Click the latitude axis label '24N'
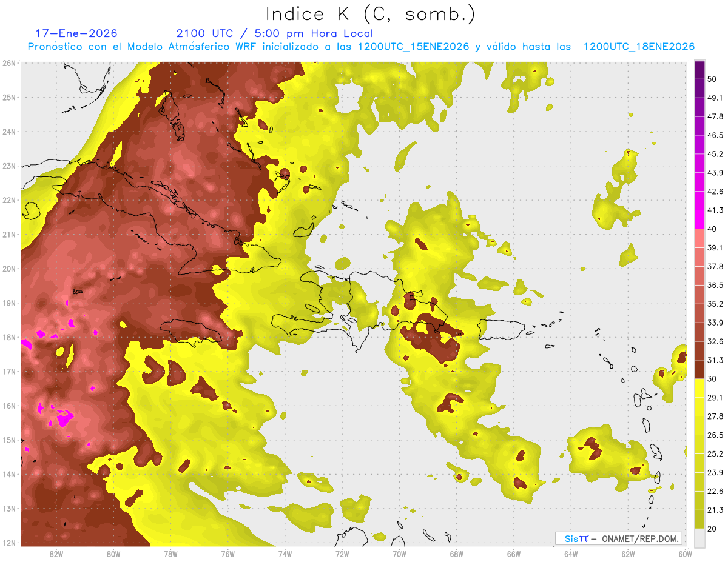 click(x=9, y=132)
